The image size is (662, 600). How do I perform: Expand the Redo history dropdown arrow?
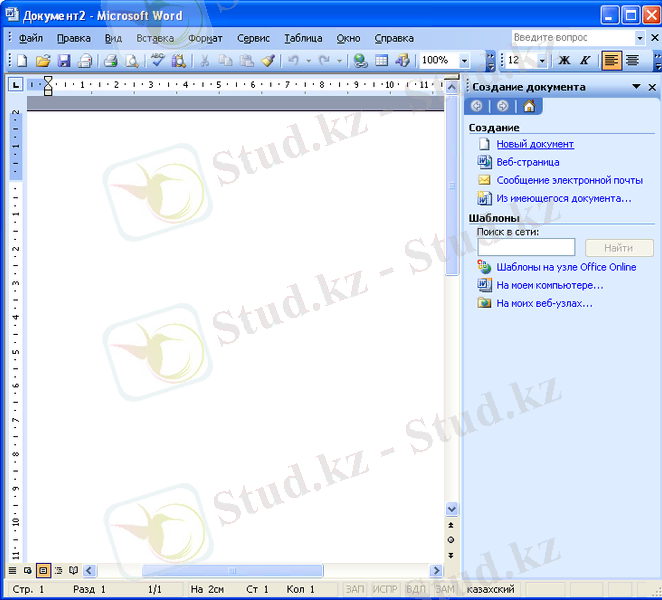pos(339,61)
